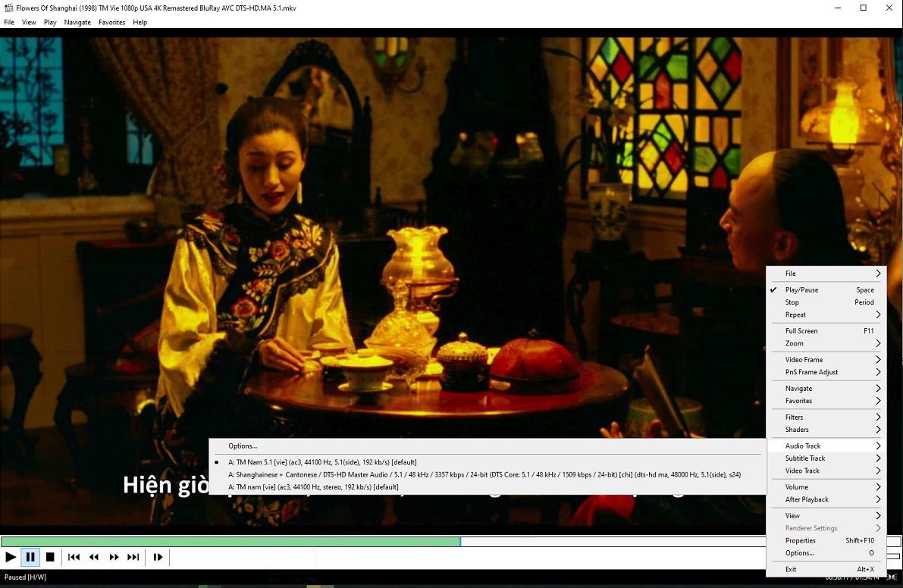The height and width of the screenshot is (588, 903).
Task: Open View submenu in context menu
Action: point(826,515)
